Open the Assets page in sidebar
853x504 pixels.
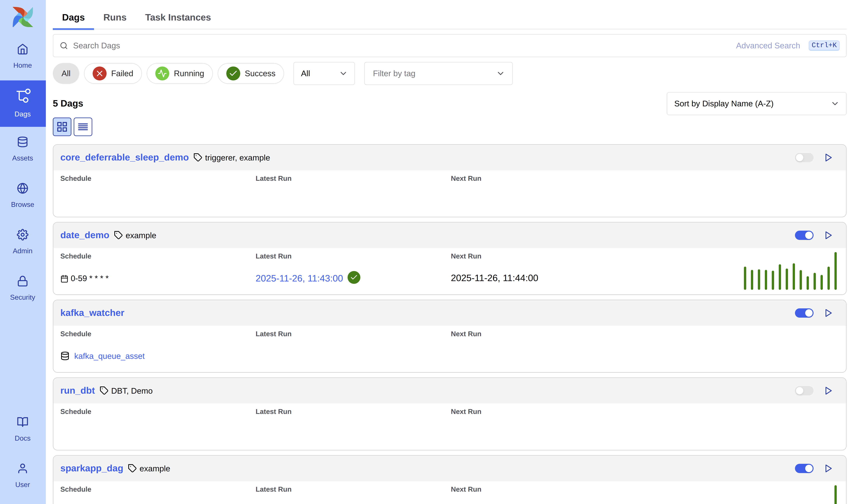coord(22,149)
